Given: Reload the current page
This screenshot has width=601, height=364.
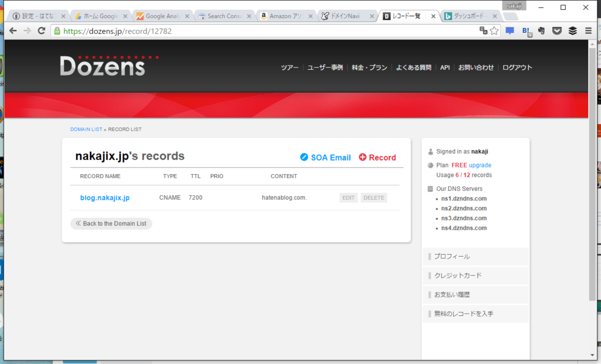Looking at the screenshot, I should [42, 31].
